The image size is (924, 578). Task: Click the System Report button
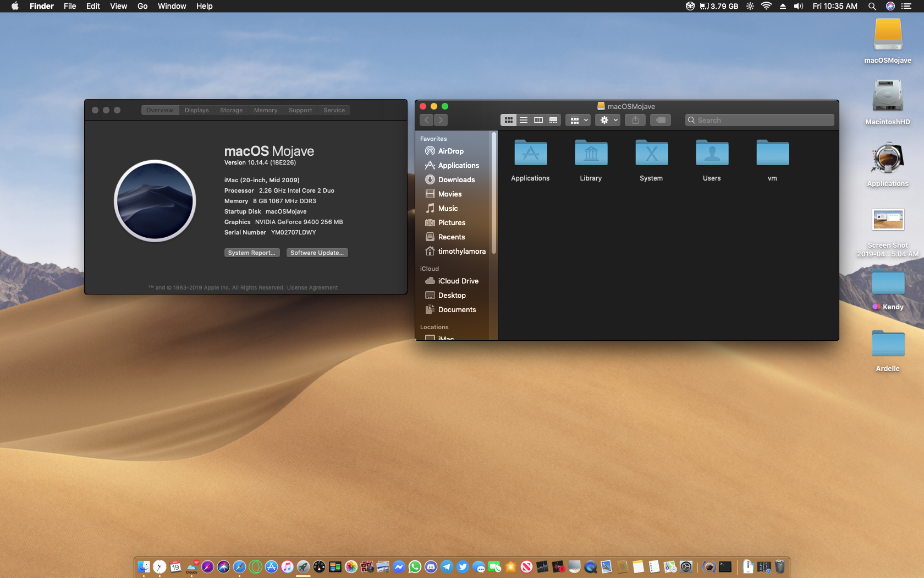(x=252, y=253)
